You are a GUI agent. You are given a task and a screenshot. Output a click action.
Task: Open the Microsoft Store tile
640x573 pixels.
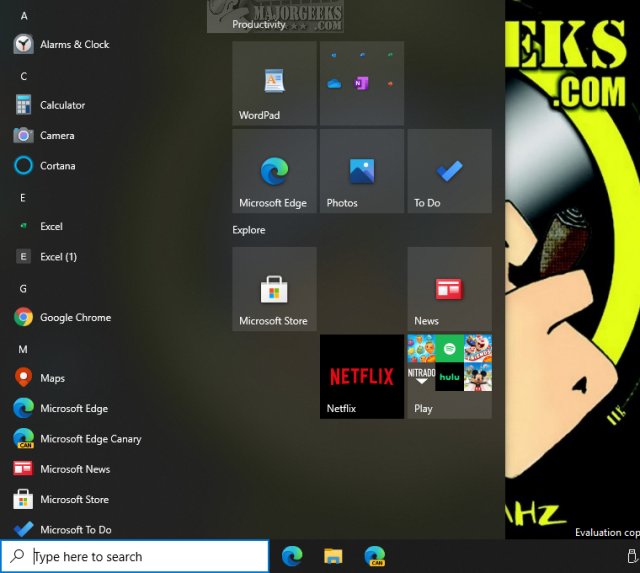coord(274,289)
